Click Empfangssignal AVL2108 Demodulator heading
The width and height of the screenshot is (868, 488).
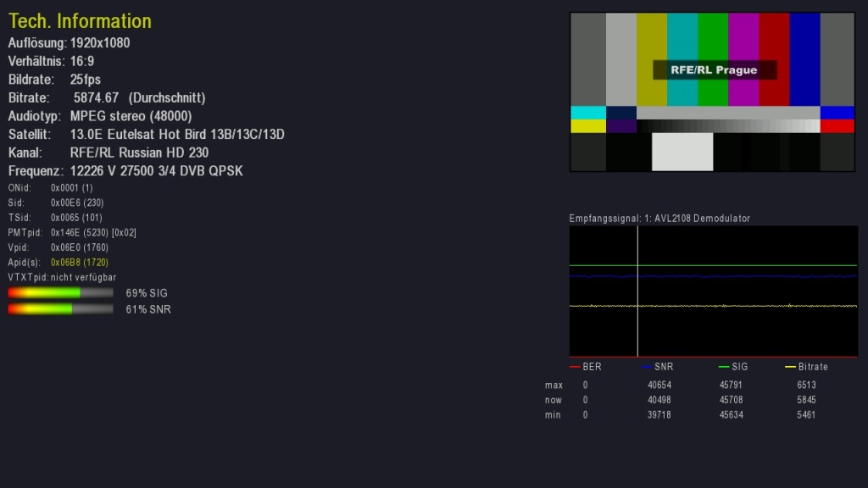tap(659, 218)
